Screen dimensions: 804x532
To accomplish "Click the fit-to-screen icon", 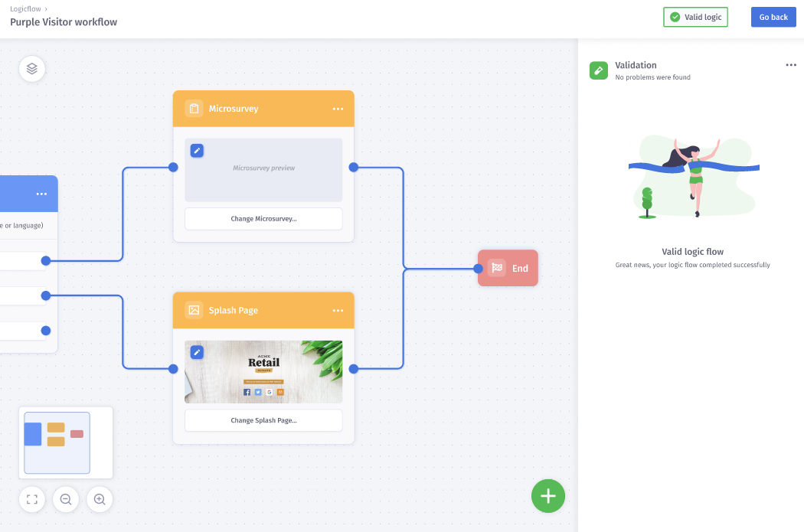I will [32, 500].
